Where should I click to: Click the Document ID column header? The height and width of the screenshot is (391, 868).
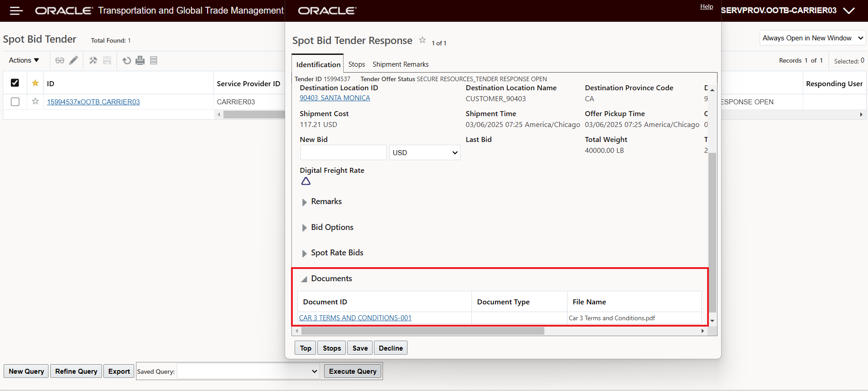(384, 302)
